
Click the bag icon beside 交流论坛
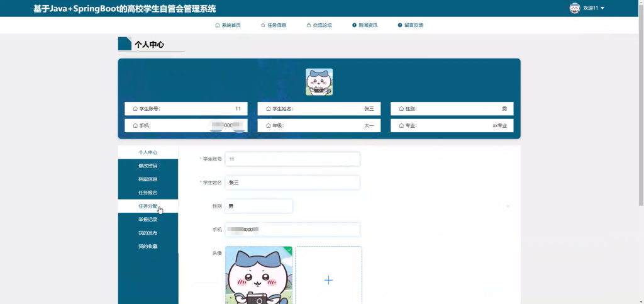(x=308, y=25)
